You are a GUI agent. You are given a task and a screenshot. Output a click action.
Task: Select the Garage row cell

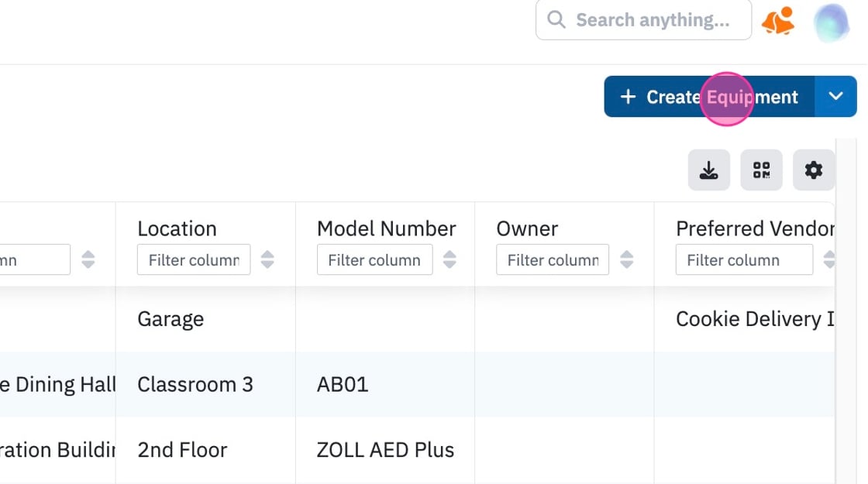[170, 319]
